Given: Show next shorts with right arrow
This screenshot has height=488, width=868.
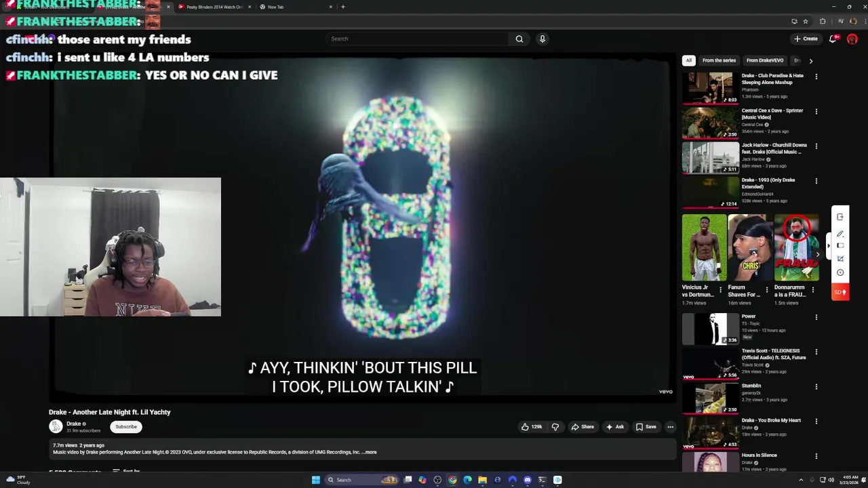Looking at the screenshot, I should pyautogui.click(x=817, y=255).
